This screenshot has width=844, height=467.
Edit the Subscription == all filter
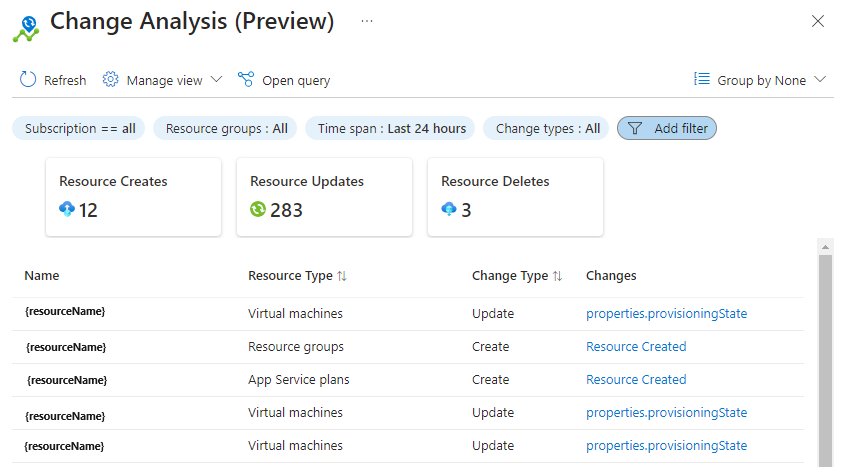(79, 129)
